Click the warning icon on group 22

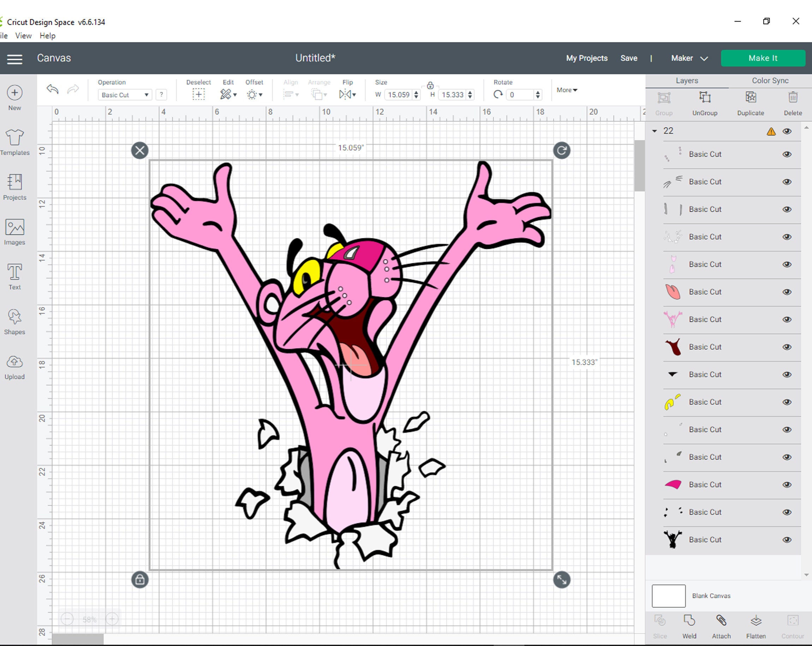click(x=771, y=131)
